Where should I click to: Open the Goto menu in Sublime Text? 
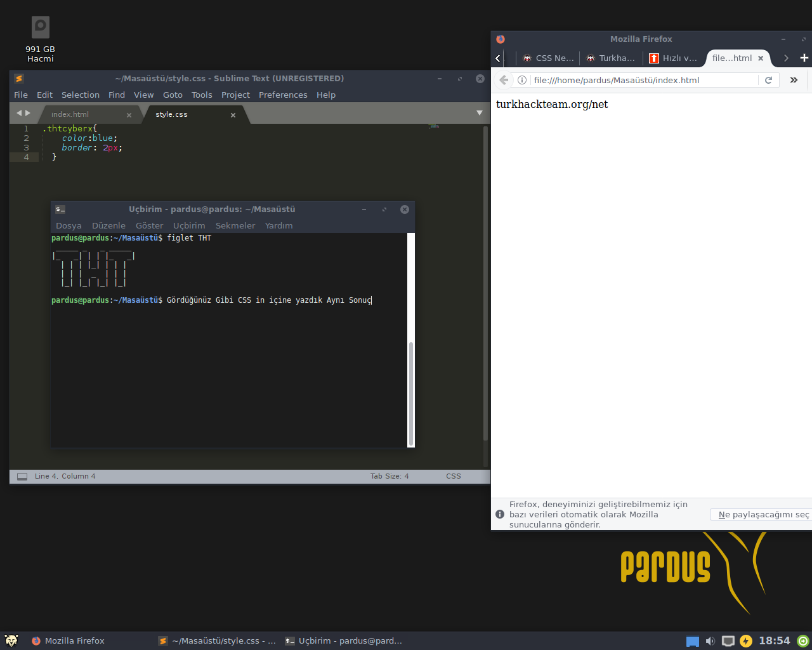click(173, 95)
